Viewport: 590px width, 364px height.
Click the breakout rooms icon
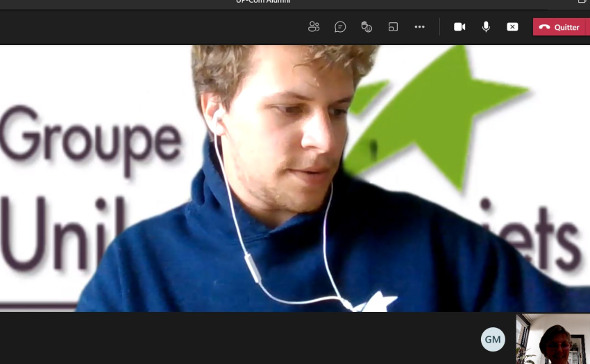click(x=393, y=27)
